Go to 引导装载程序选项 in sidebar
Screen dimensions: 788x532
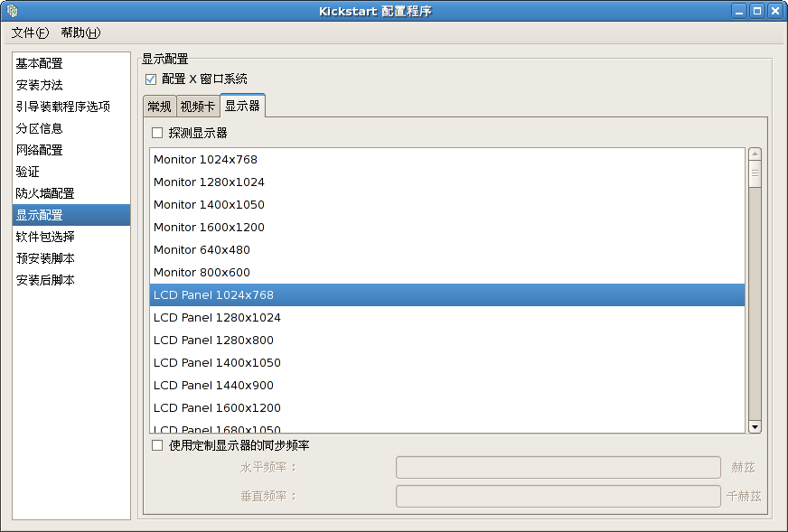pos(71,107)
